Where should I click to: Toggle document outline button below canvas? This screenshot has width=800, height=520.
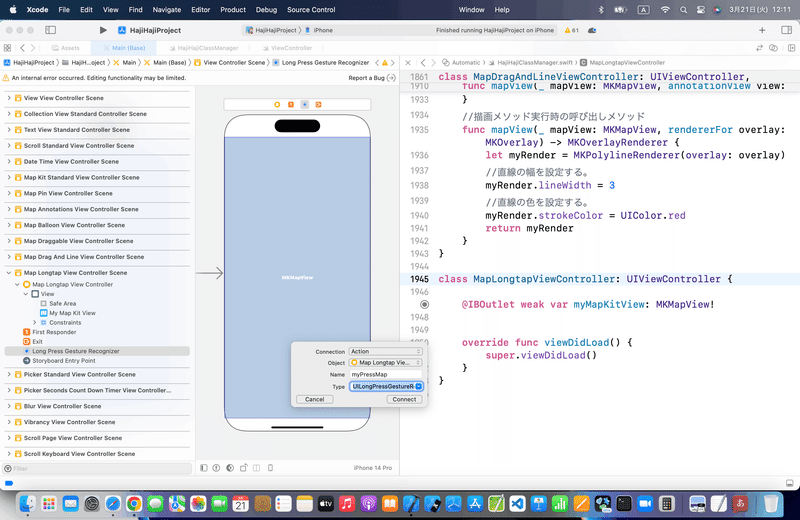point(204,467)
